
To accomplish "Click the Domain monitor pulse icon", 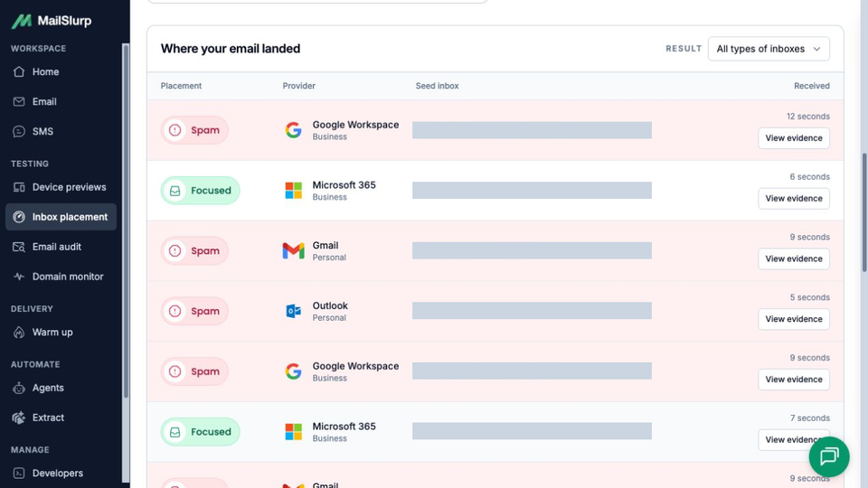I will [x=19, y=277].
